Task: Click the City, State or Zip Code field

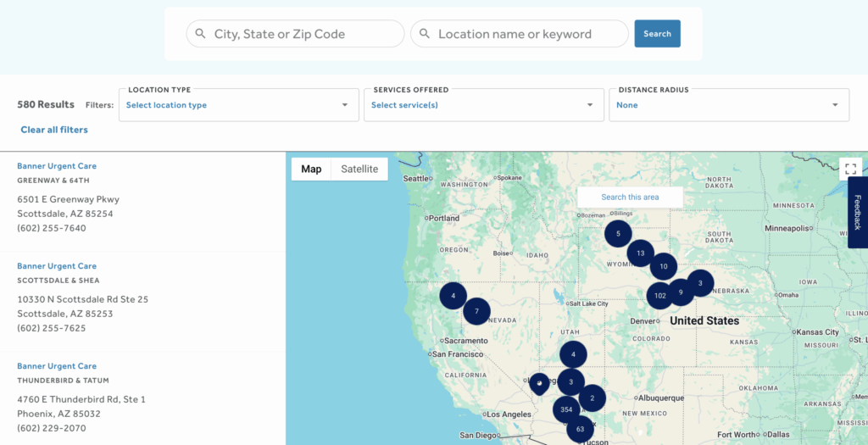Action: 296,34
